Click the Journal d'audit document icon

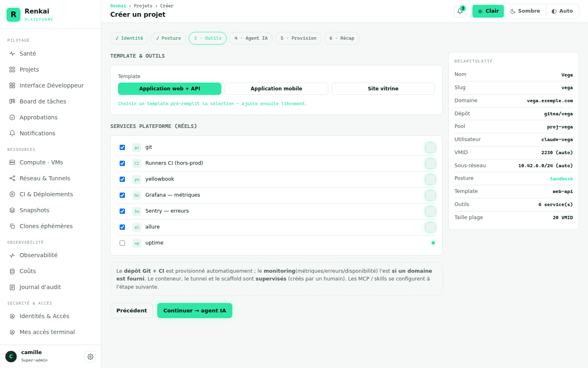tap(12, 287)
